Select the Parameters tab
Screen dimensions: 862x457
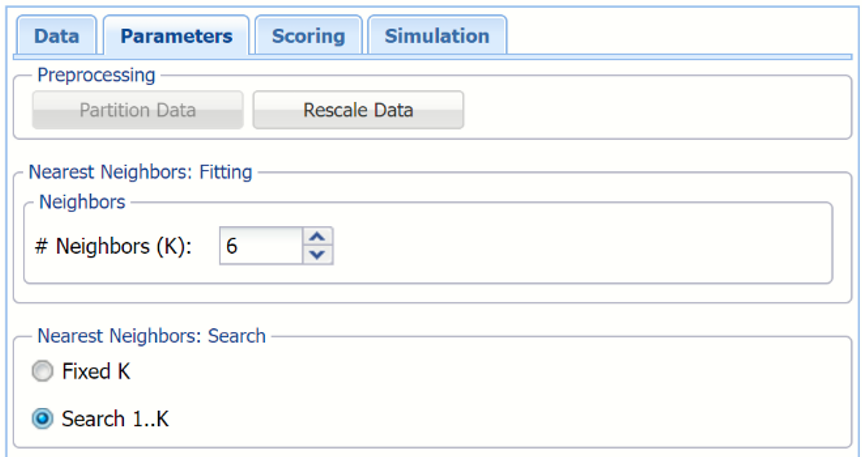click(176, 36)
